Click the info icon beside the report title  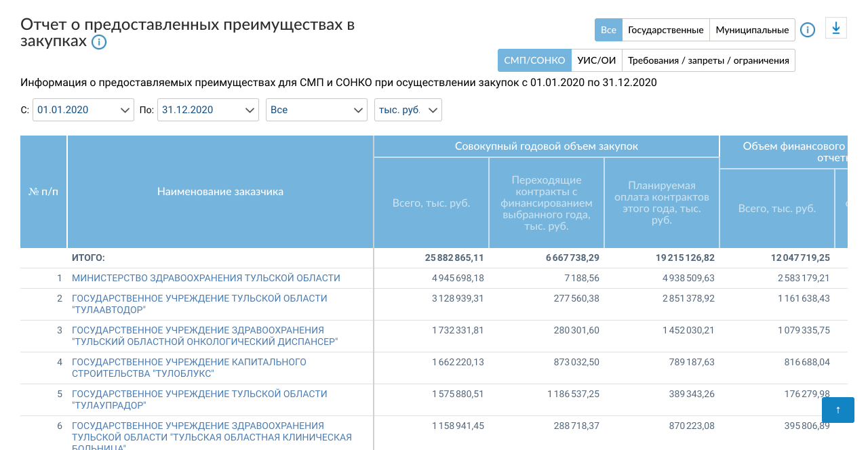[99, 42]
